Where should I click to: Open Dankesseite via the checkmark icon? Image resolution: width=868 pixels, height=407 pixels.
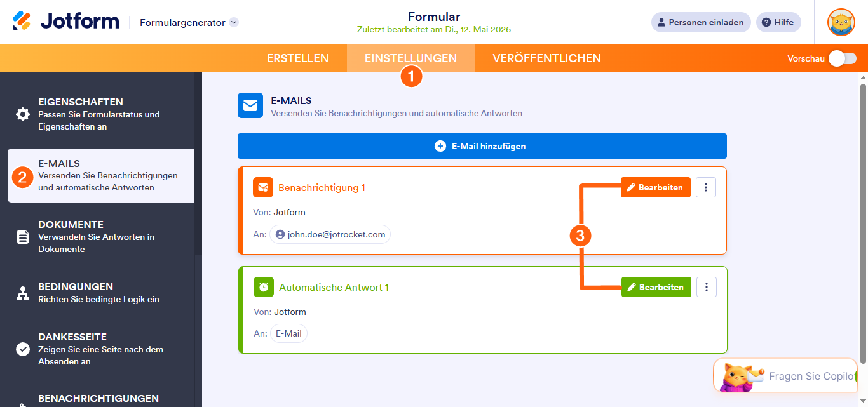point(23,349)
